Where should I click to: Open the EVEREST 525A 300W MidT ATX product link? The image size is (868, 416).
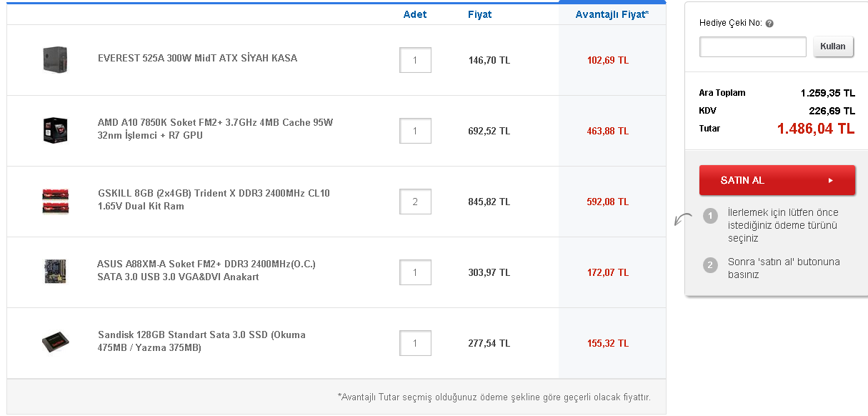(x=197, y=59)
